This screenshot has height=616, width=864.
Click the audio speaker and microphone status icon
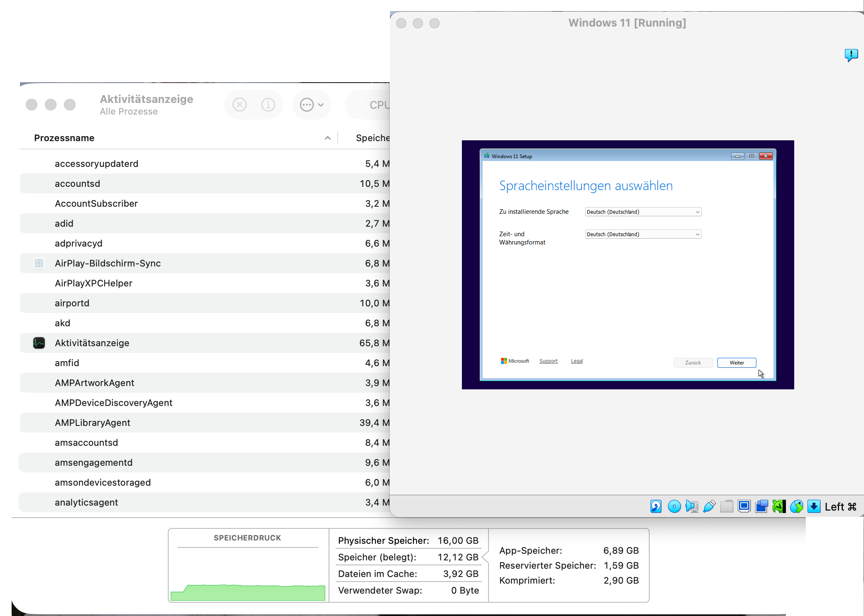[x=692, y=506]
